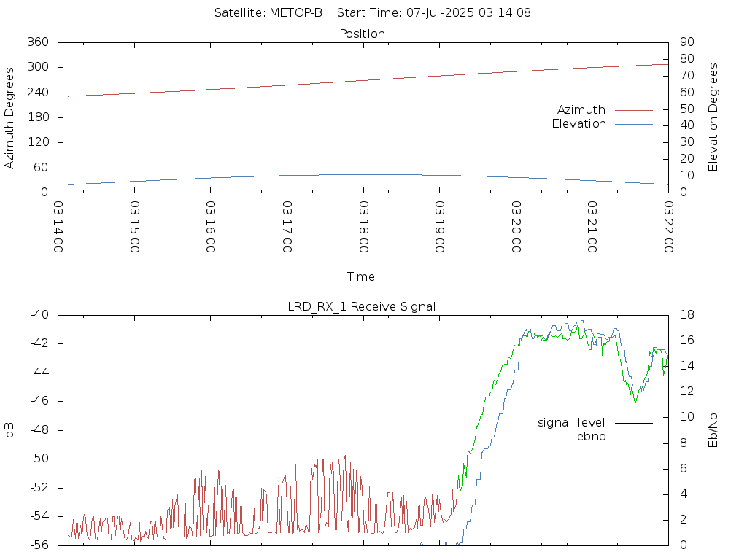Click the 03:22:00 time tick label
747x560 pixels.
pyautogui.click(x=669, y=227)
